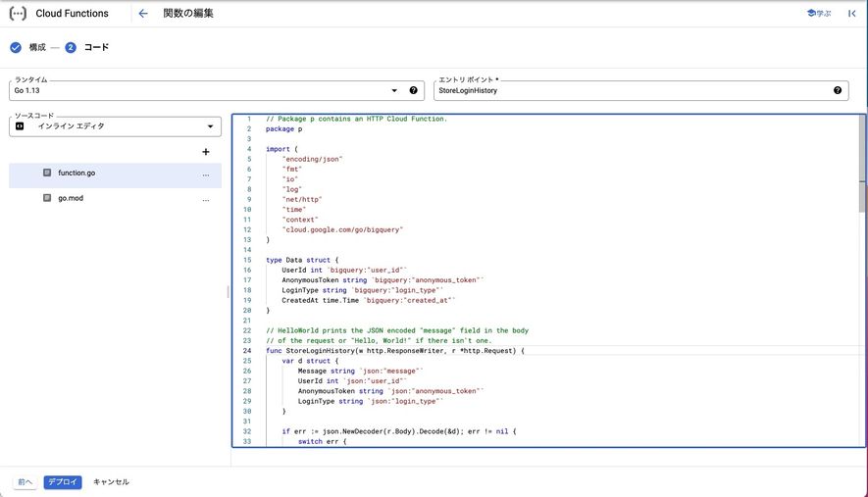Image resolution: width=868 pixels, height=497 pixels.
Task: Click the panel splitter handle beside the editor
Action: 229,292
